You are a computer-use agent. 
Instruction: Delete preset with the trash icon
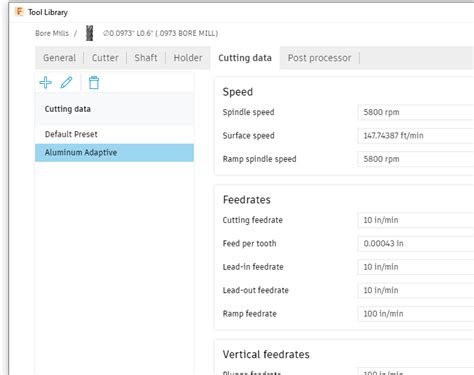[94, 83]
